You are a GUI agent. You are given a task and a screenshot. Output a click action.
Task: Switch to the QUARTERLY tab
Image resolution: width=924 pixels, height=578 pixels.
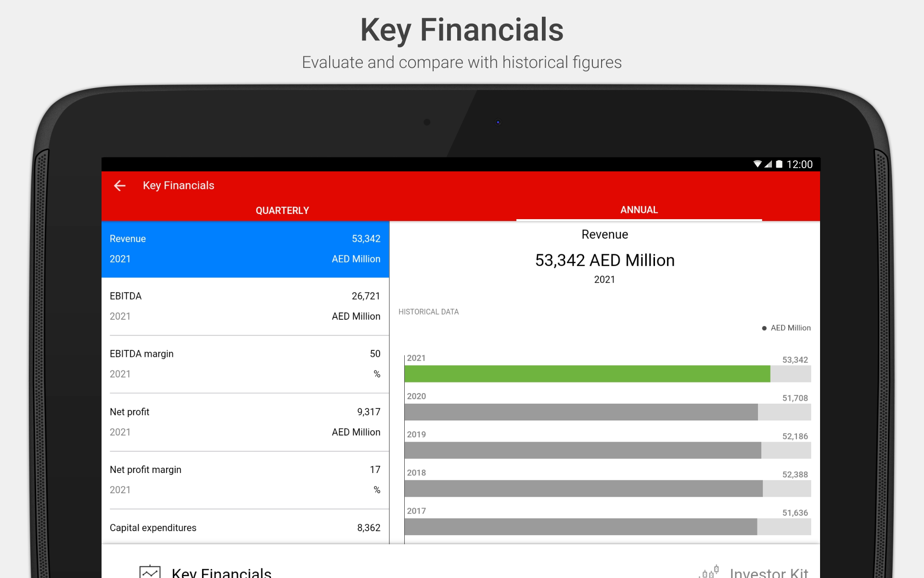[x=282, y=210]
